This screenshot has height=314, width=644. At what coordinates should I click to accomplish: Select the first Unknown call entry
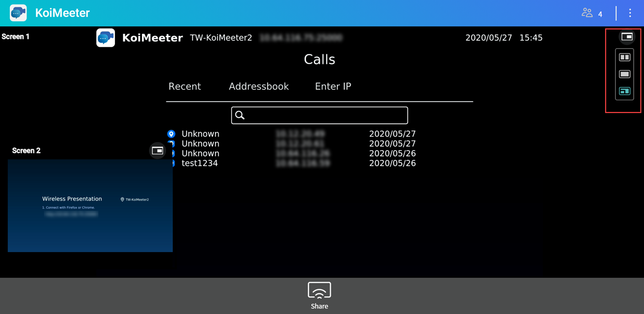coord(200,134)
